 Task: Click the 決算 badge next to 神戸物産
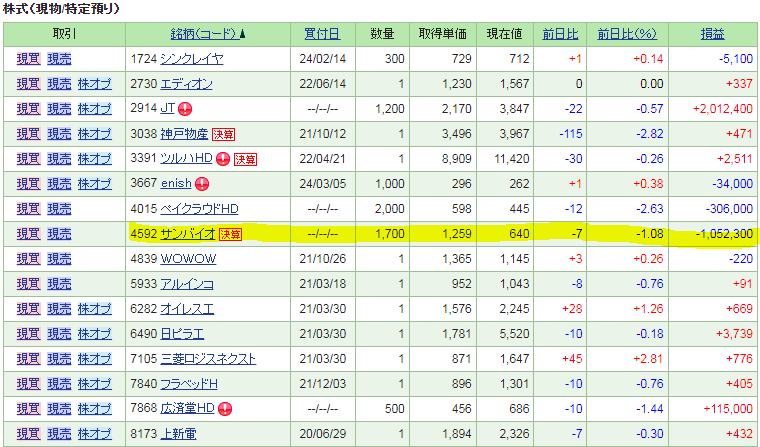(223, 134)
